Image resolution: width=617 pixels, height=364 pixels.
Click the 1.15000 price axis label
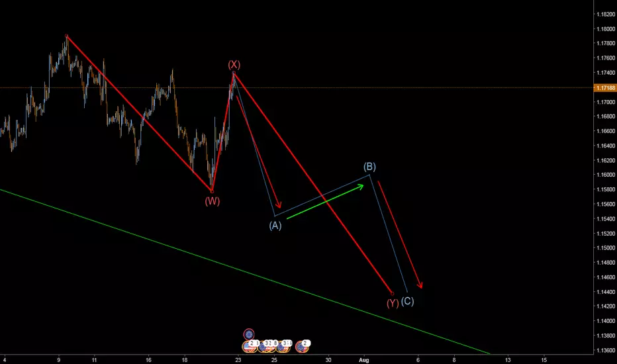click(x=606, y=248)
